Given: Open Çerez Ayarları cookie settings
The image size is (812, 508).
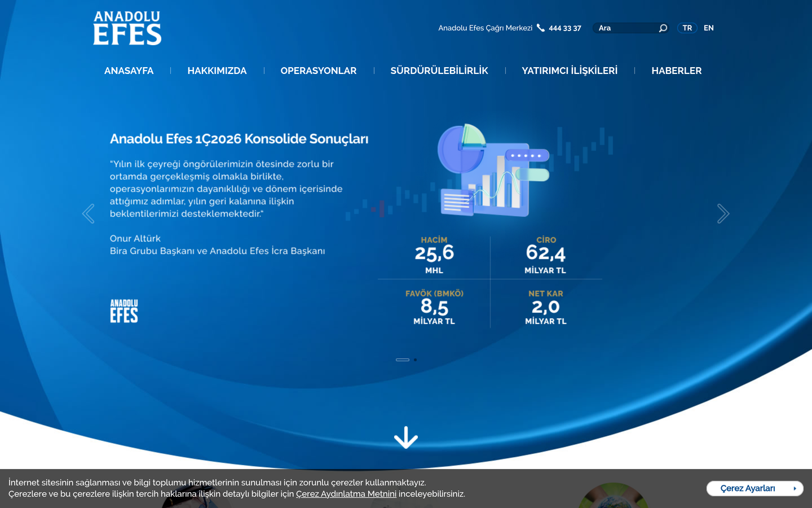Looking at the screenshot, I should [x=754, y=488].
